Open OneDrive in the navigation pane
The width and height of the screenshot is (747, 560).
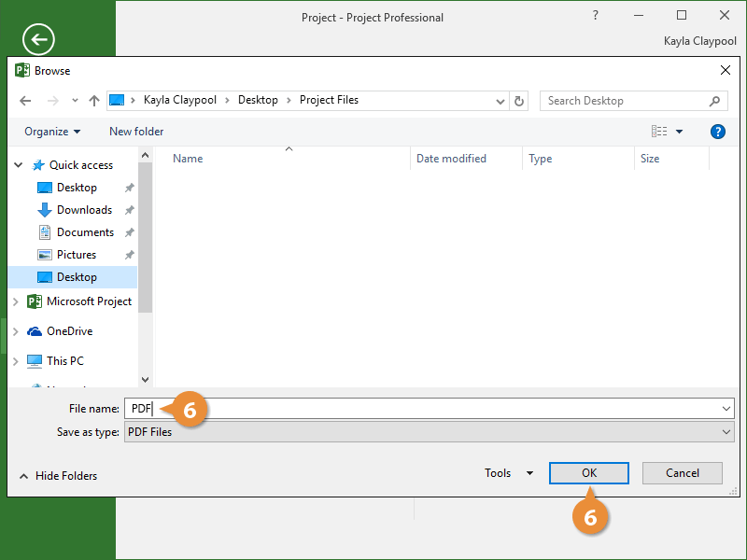click(69, 331)
